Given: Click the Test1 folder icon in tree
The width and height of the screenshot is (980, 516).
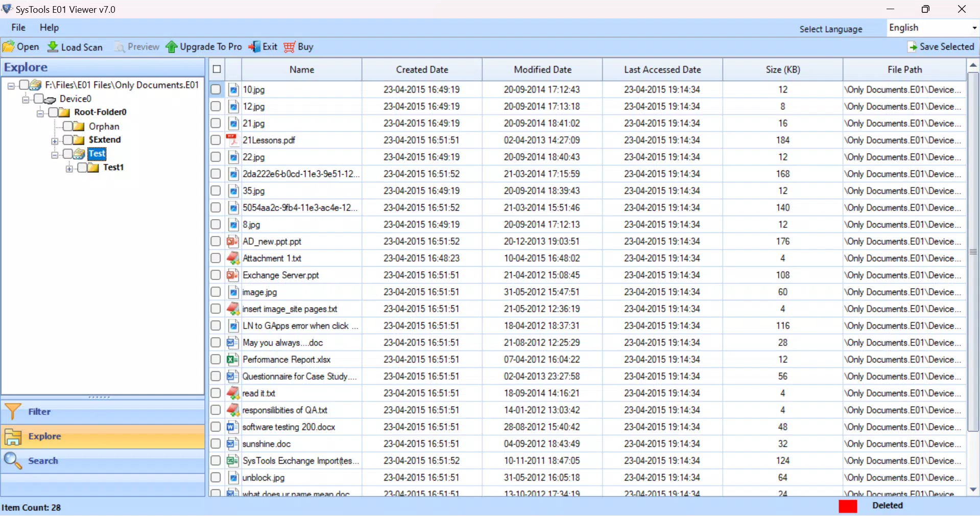Looking at the screenshot, I should click(x=93, y=168).
